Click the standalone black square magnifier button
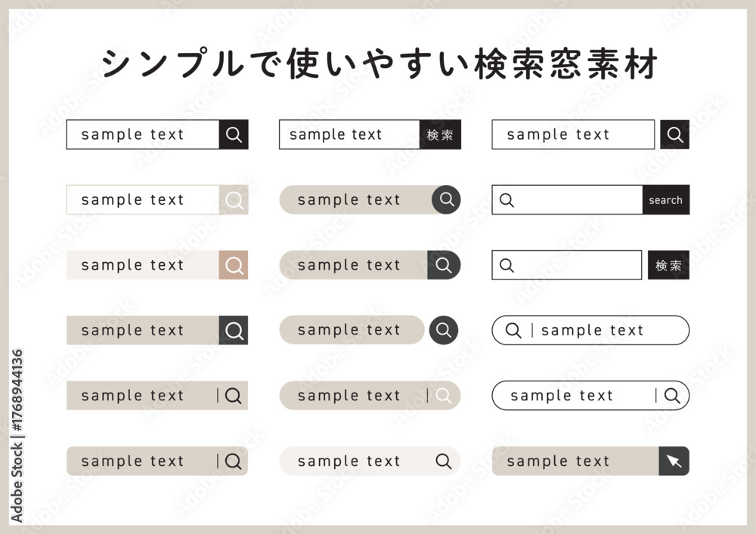The image size is (756, 534). 674,134
